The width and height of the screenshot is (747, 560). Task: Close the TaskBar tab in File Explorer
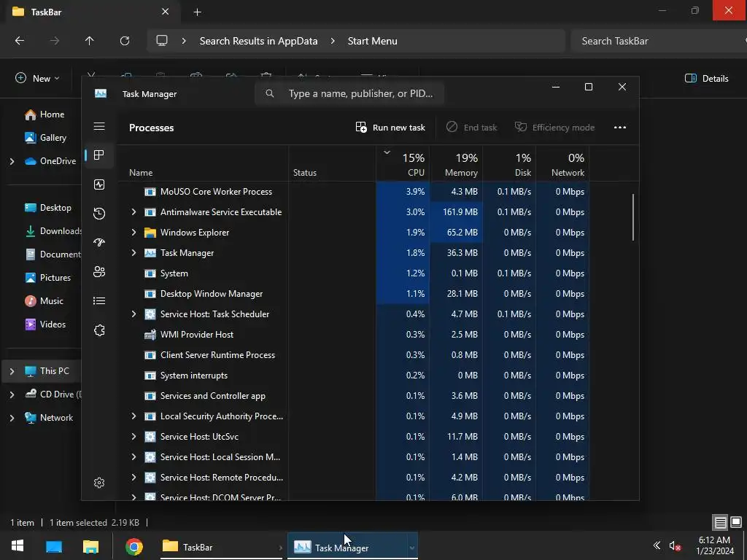point(165,12)
